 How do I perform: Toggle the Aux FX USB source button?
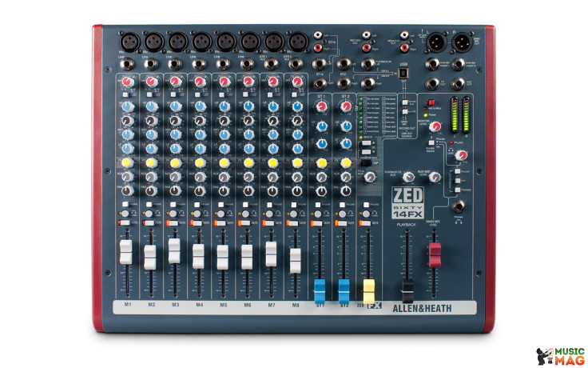405,111
